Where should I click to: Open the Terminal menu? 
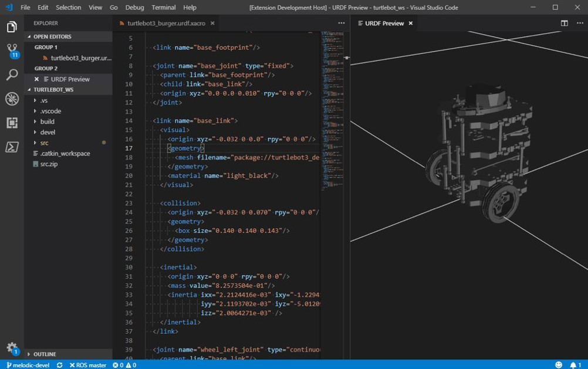pos(163,7)
